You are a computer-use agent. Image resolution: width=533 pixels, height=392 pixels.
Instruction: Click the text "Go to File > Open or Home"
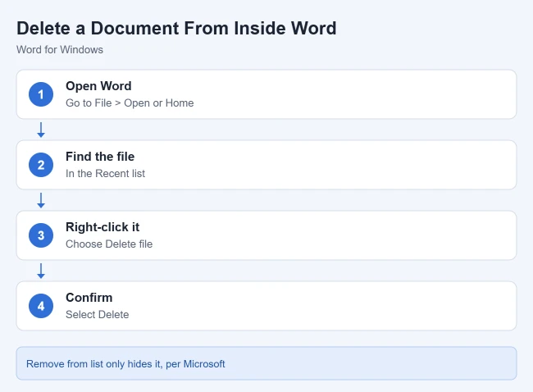pyautogui.click(x=130, y=103)
